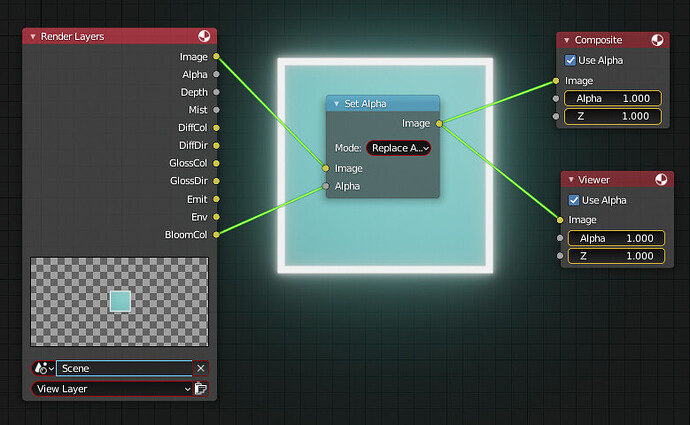Collapse the Composite node

click(x=567, y=40)
